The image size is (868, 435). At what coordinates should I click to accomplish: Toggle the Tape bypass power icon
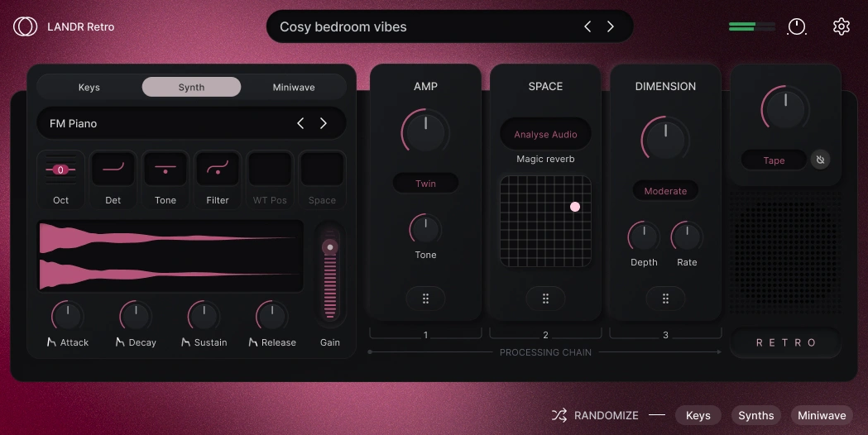820,160
